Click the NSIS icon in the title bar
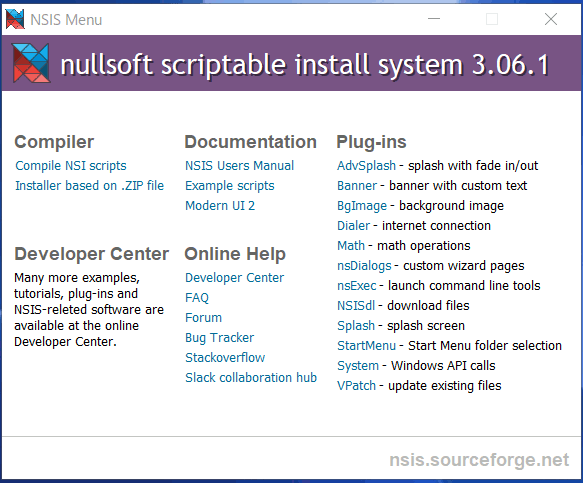The image size is (583, 483). (15, 19)
